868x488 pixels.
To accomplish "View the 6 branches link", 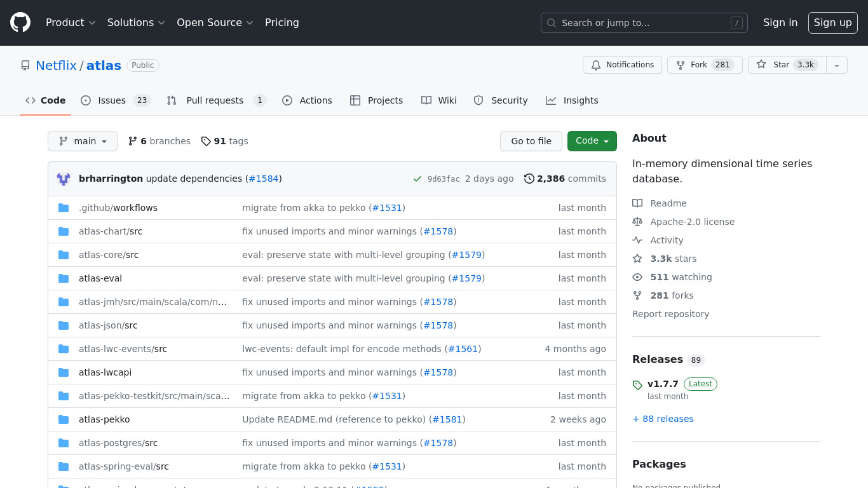I will click(159, 141).
